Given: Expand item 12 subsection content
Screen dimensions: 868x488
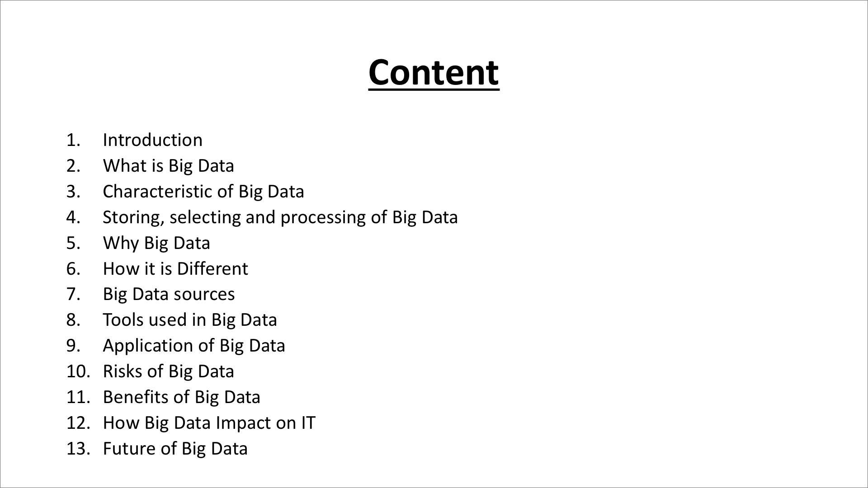Looking at the screenshot, I should click(208, 422).
